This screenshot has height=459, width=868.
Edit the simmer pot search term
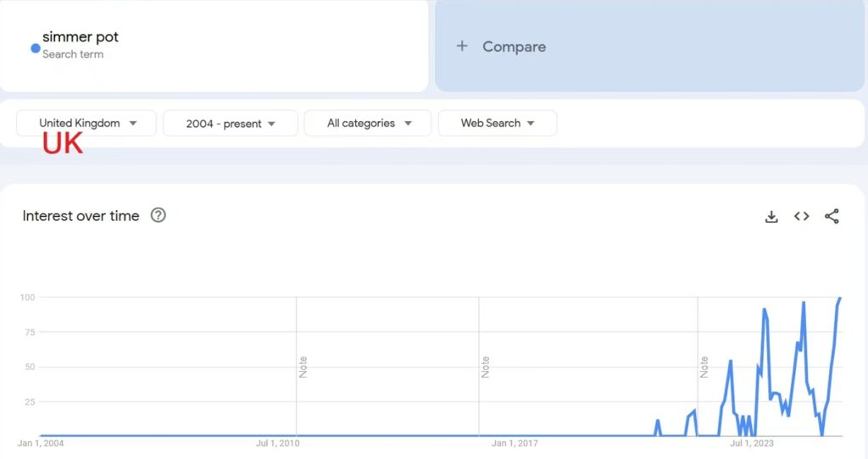pos(81,37)
